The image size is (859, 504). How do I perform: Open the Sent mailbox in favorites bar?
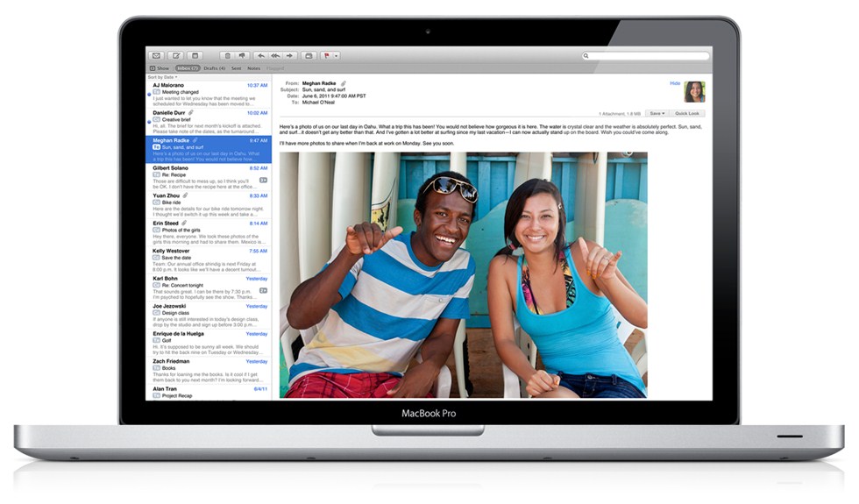pyautogui.click(x=236, y=68)
